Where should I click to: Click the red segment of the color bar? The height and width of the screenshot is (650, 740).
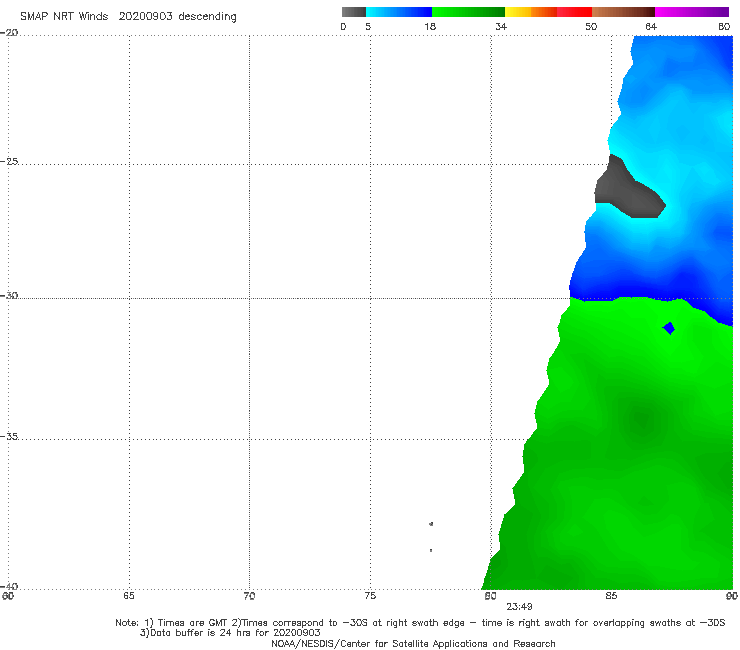pyautogui.click(x=574, y=12)
